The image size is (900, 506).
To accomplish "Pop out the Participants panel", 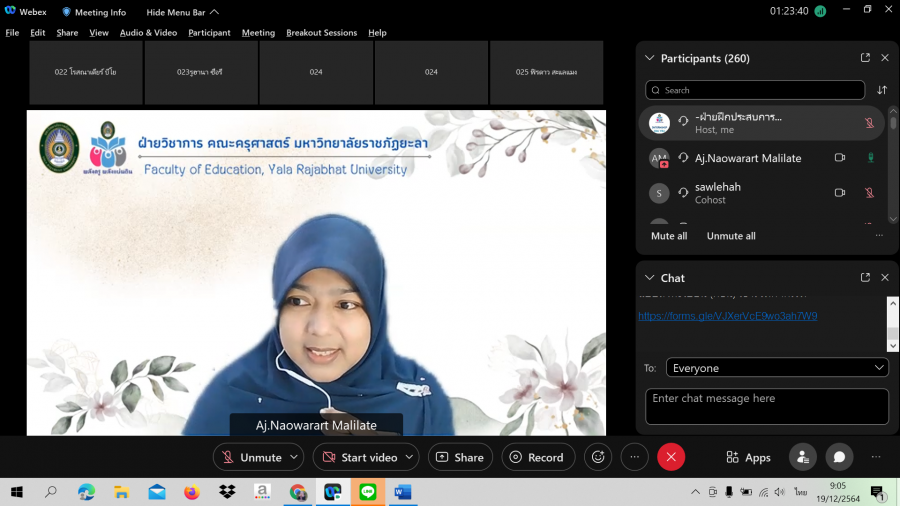I will (865, 58).
